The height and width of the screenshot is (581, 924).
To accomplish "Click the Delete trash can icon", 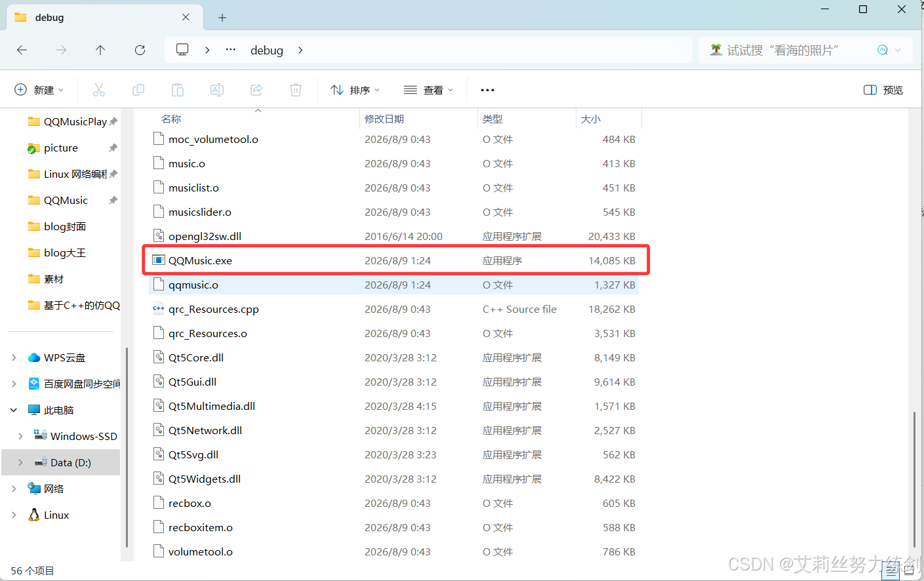I will [x=296, y=90].
